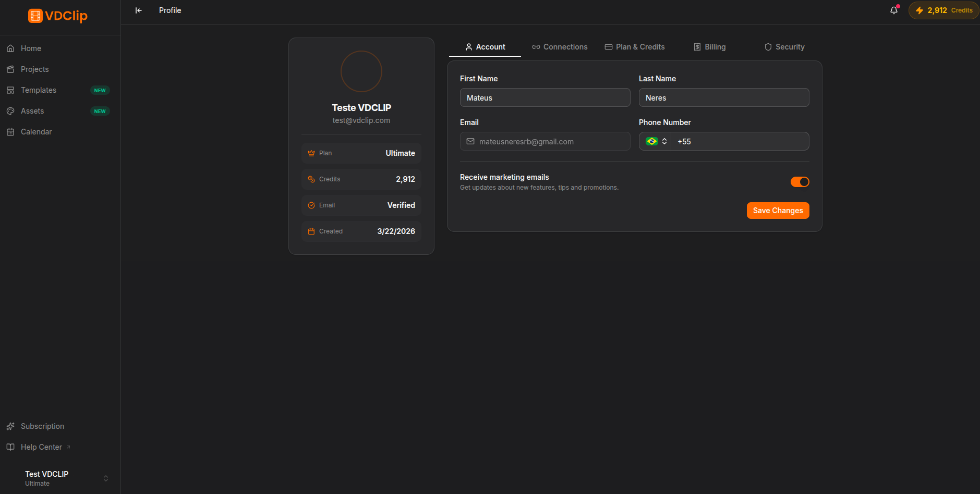Click the lightning credits badge
The width and height of the screenshot is (980, 494).
click(943, 10)
